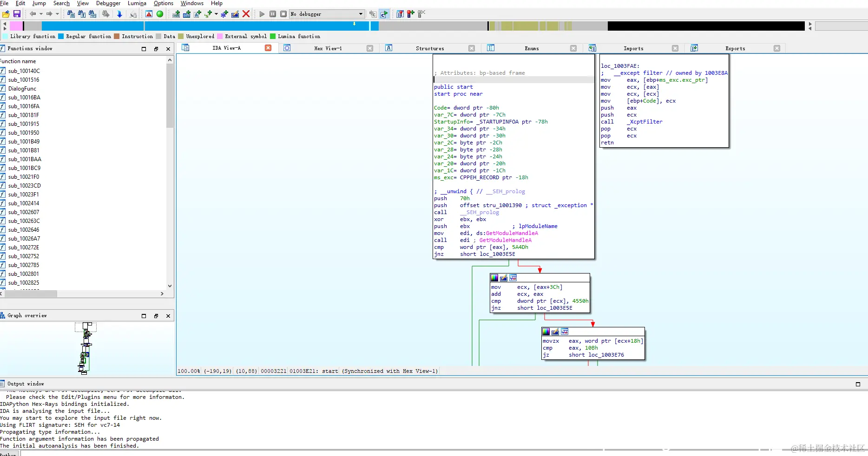Pause process with the pause button

[273, 14]
